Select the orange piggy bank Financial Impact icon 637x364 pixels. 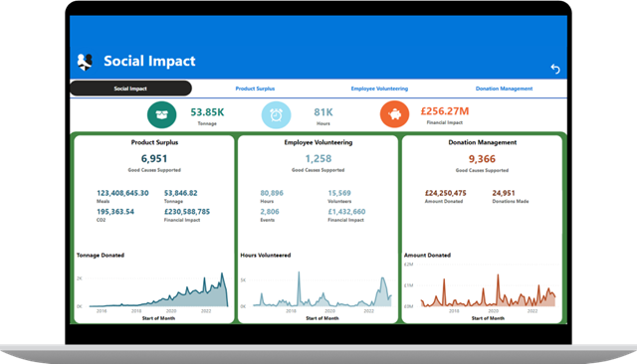click(394, 114)
